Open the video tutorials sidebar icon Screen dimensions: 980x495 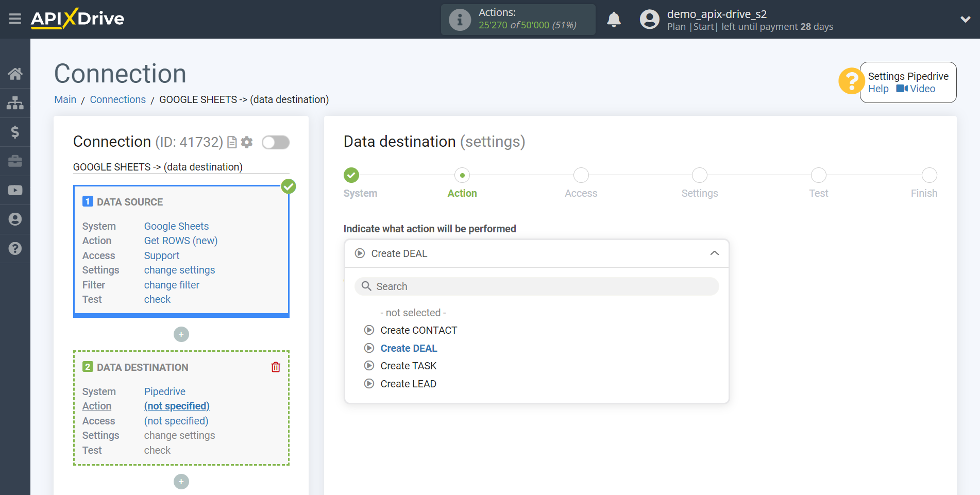coord(15,190)
